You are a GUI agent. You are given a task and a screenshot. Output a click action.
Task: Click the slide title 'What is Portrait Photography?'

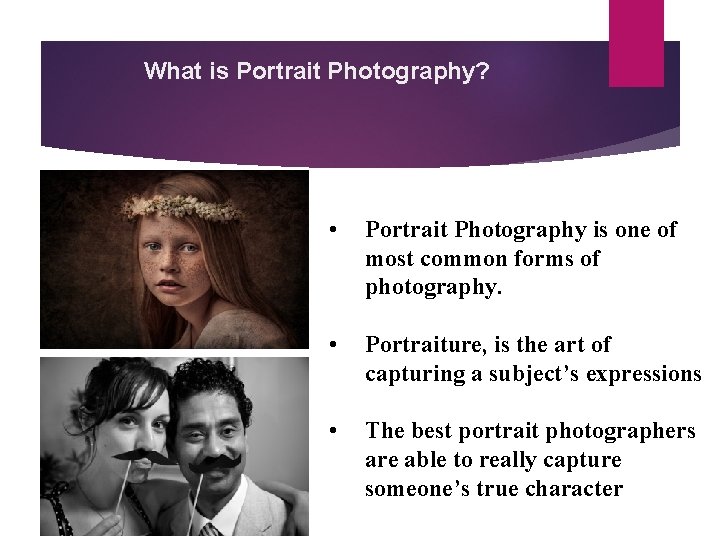point(316,72)
